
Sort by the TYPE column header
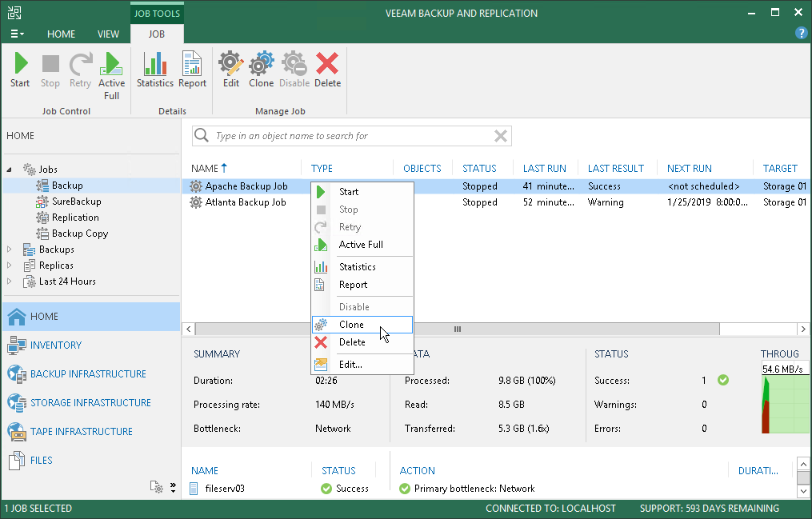tap(322, 168)
